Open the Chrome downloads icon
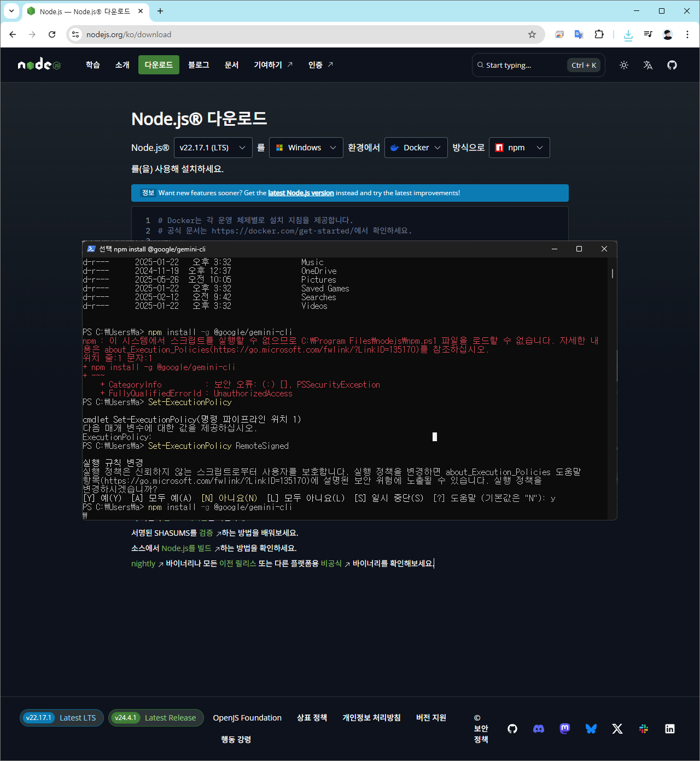 click(x=628, y=34)
